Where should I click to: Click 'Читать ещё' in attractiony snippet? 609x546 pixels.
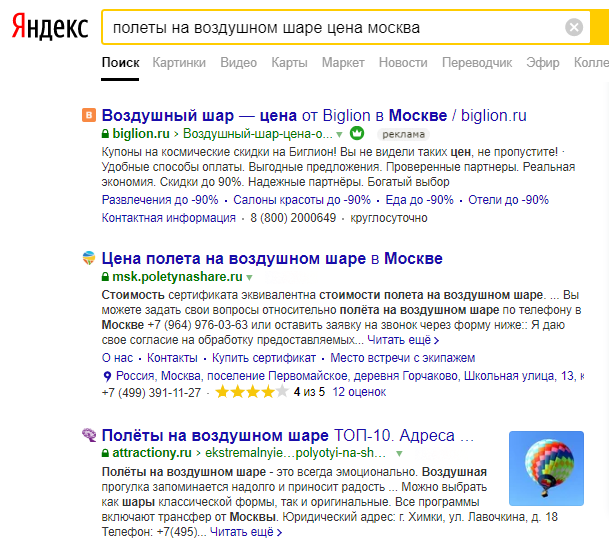click(x=245, y=532)
